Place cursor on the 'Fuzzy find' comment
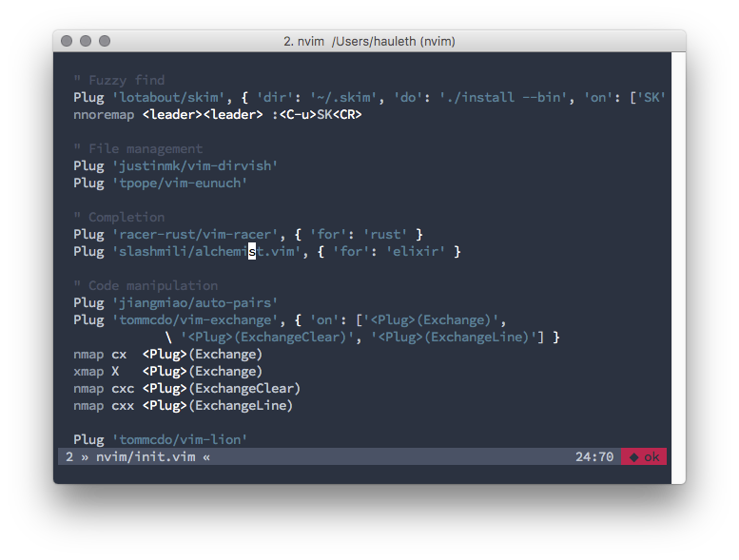739x560 pixels. pos(126,81)
